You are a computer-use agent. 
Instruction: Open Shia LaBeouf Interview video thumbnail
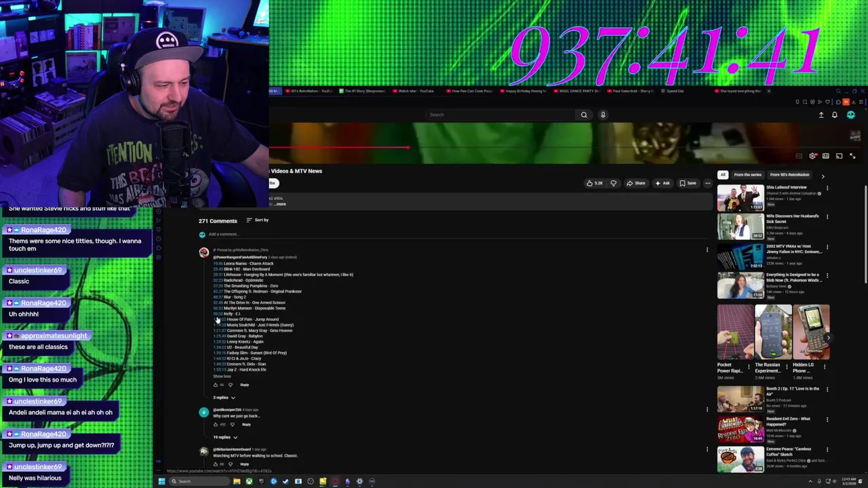point(741,198)
